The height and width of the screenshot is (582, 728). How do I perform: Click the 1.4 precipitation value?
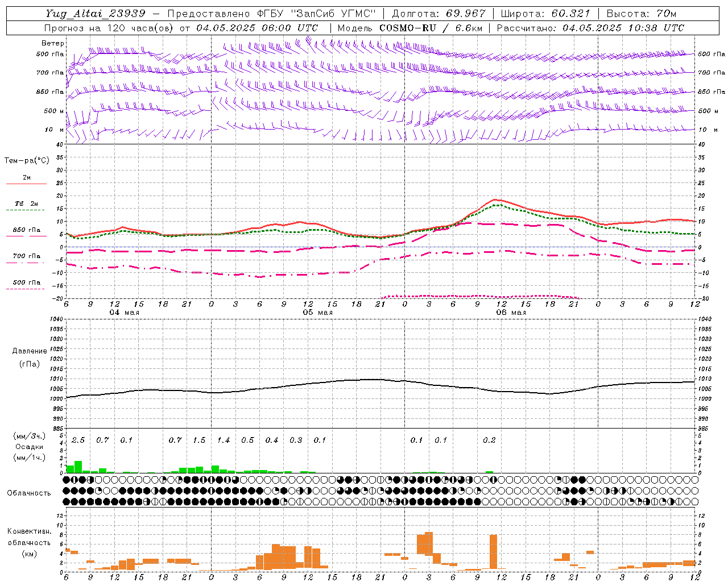coord(224,440)
